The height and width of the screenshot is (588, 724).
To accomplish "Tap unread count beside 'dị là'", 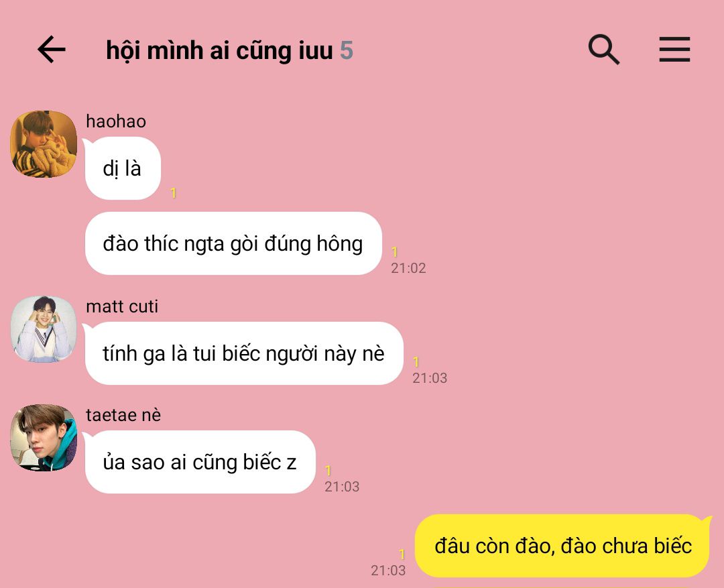I will click(174, 192).
